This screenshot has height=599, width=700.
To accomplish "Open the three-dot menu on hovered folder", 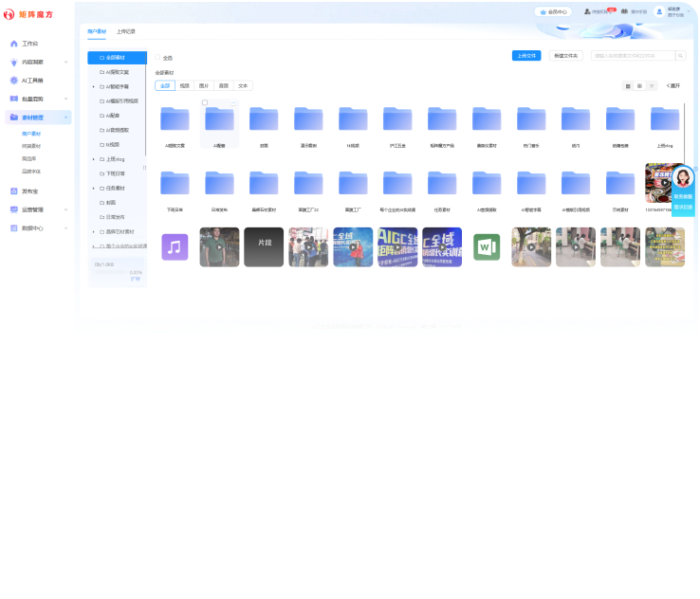I will 233,102.
